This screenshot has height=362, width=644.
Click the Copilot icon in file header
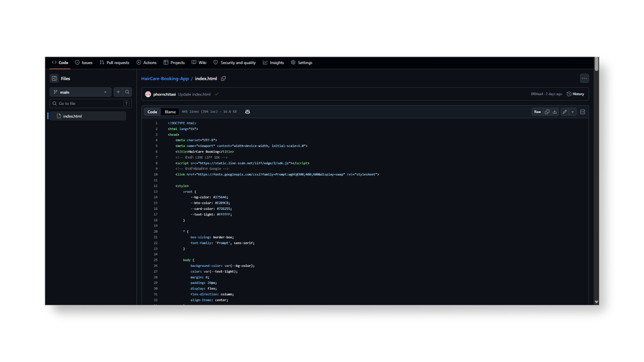coord(247,112)
